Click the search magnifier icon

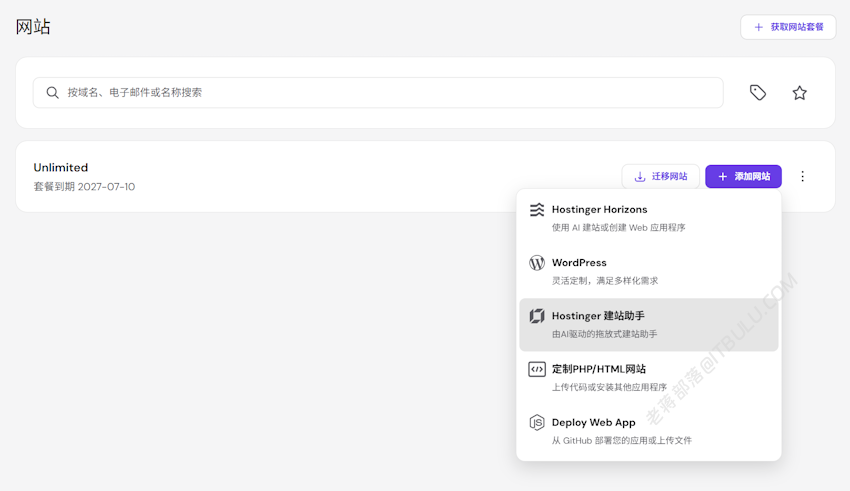(53, 93)
